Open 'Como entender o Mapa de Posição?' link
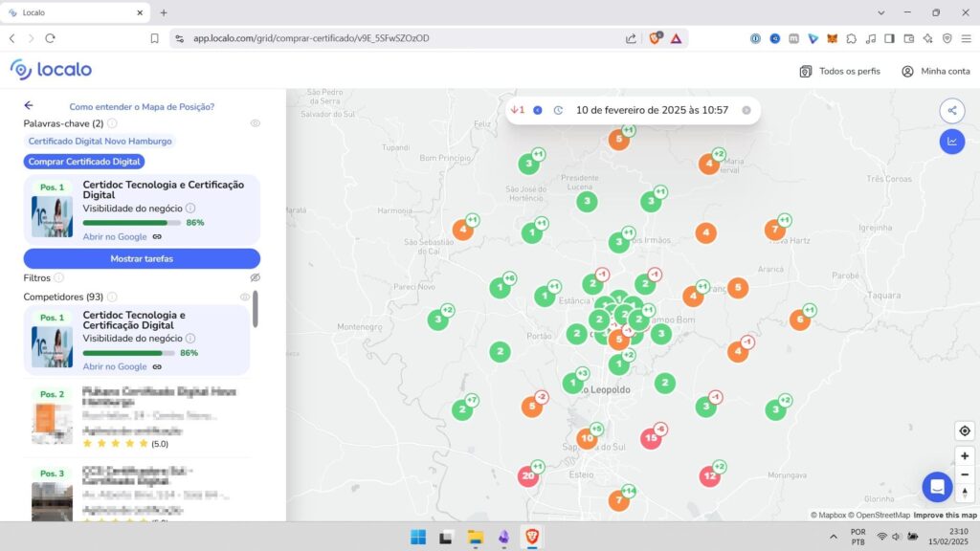Image resolution: width=980 pixels, height=551 pixels. click(142, 107)
